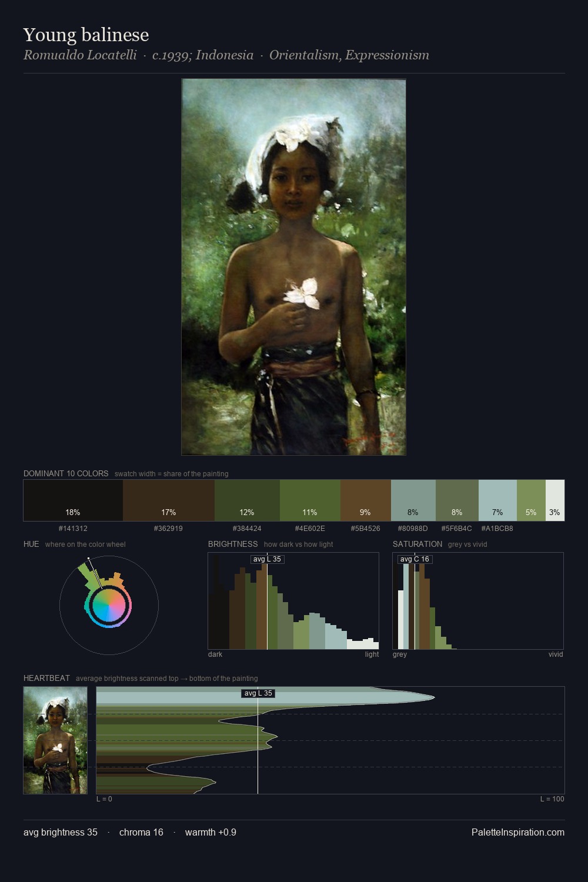Image resolution: width=588 pixels, height=882 pixels.
Task: Click the 'dark' axis label under Brightness
Action: [x=215, y=654]
